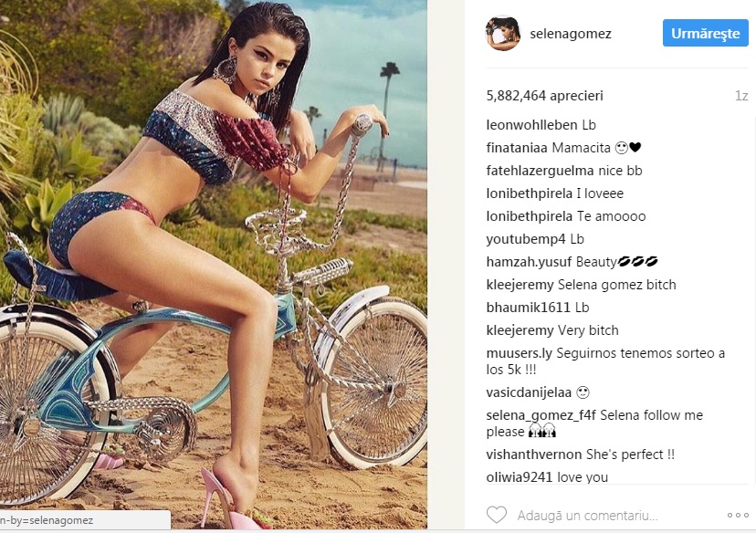Open youtubemp4 user profile
Screen dimensions: 756x533
pyautogui.click(x=526, y=239)
